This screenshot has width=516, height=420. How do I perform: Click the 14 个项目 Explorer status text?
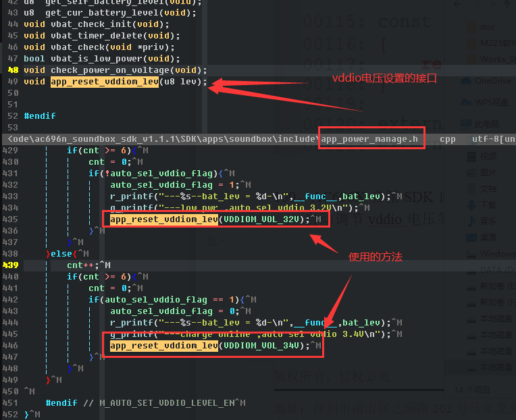471,390
